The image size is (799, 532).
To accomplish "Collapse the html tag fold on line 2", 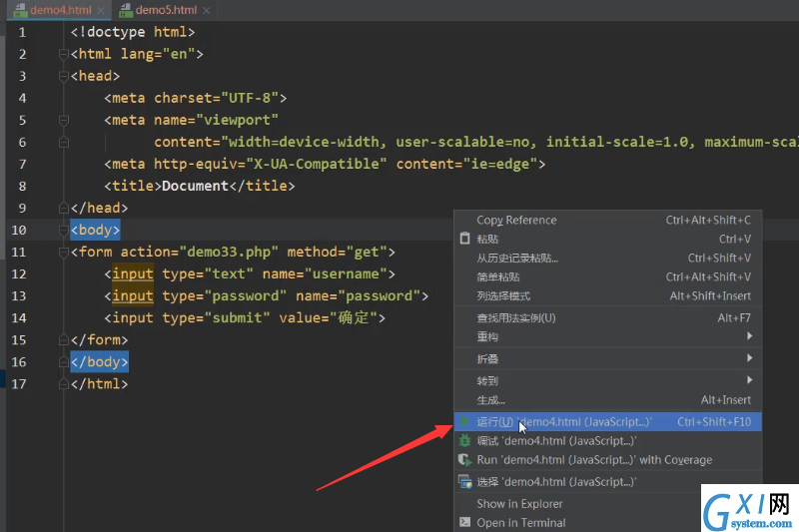I will tap(64, 54).
